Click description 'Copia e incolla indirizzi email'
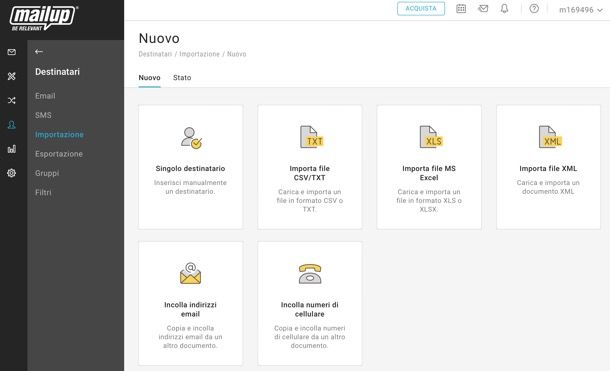Screen dimensions: 610x371 click(x=190, y=337)
